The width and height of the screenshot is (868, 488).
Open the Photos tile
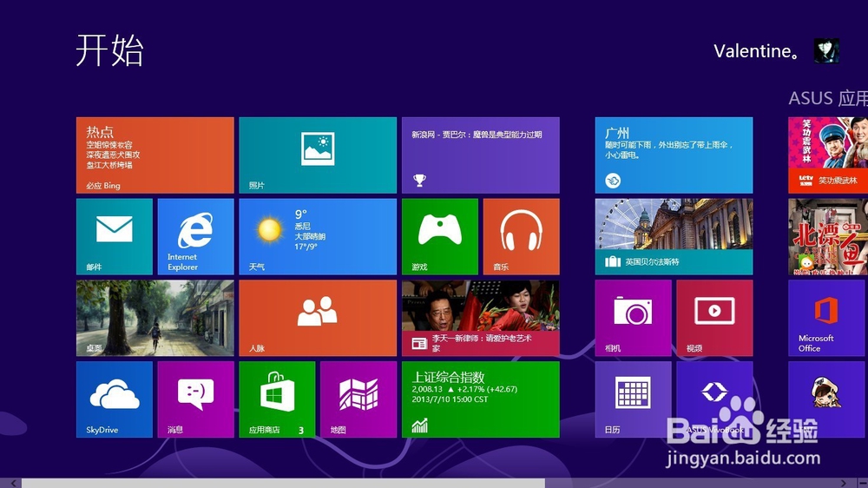318,155
